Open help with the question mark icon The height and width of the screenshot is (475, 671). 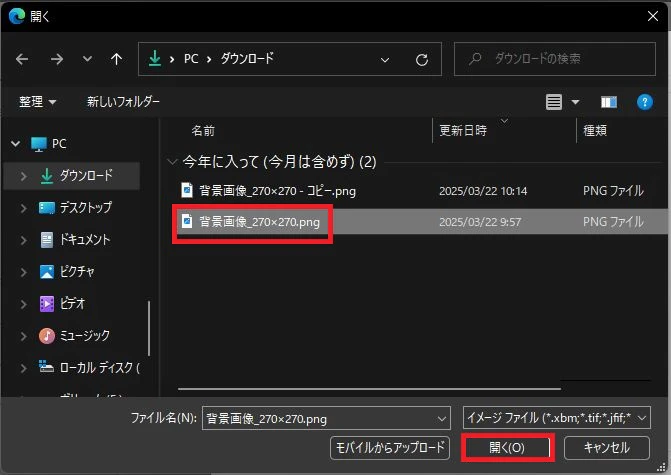pyautogui.click(x=644, y=102)
